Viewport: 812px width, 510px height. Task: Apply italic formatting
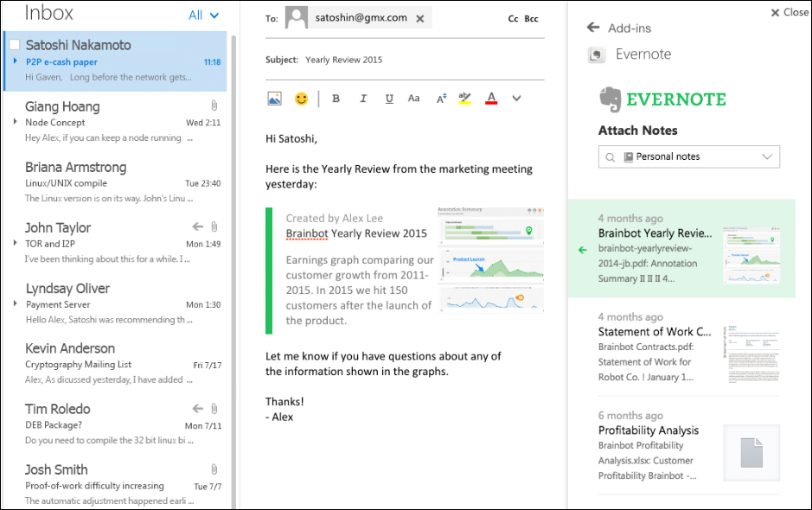coord(362,98)
